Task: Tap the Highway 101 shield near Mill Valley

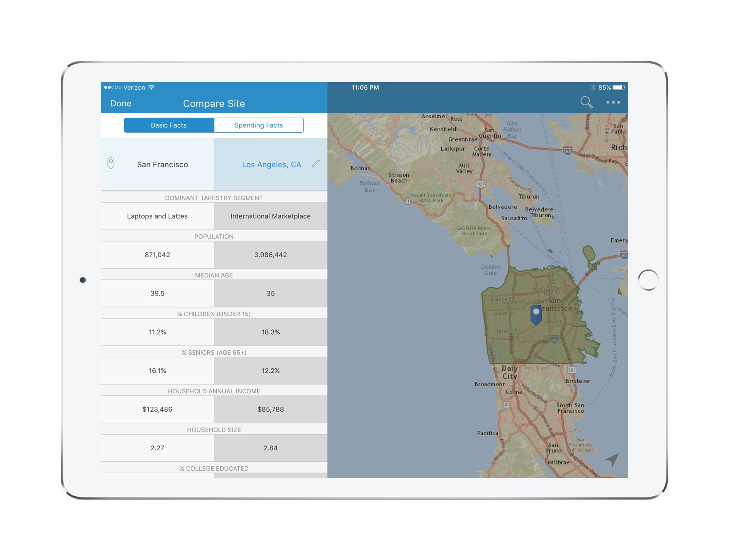Action: point(480,184)
